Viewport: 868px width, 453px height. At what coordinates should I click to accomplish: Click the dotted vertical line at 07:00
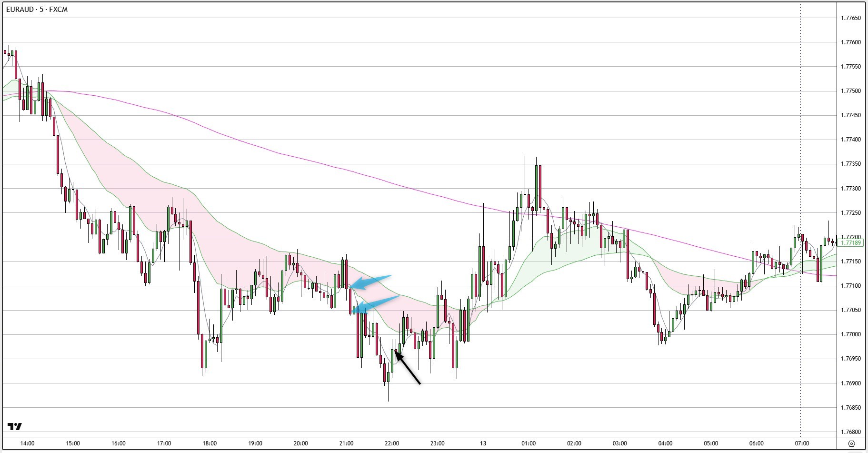point(800,143)
